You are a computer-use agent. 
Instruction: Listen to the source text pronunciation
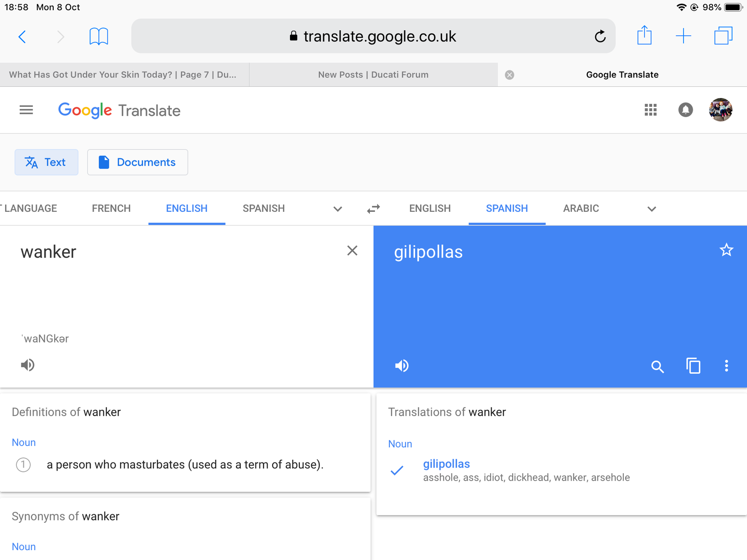click(28, 365)
